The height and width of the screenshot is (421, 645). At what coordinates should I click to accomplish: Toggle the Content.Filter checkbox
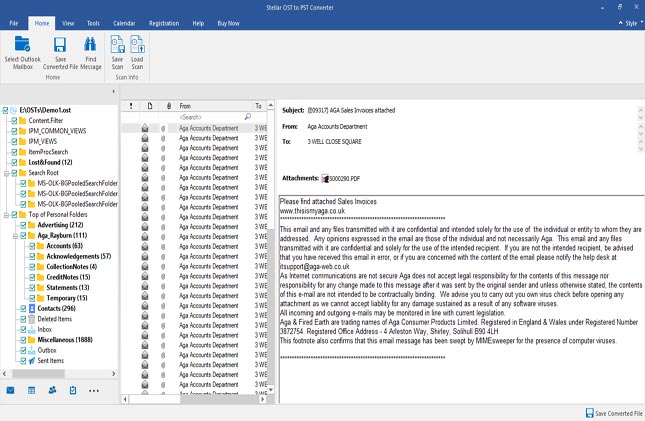tap(14, 121)
